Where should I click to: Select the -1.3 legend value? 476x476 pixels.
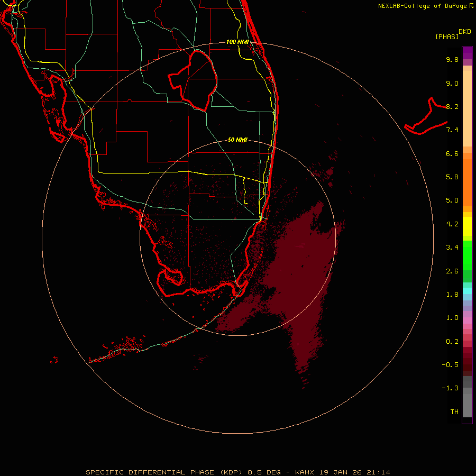pyautogui.click(x=450, y=388)
